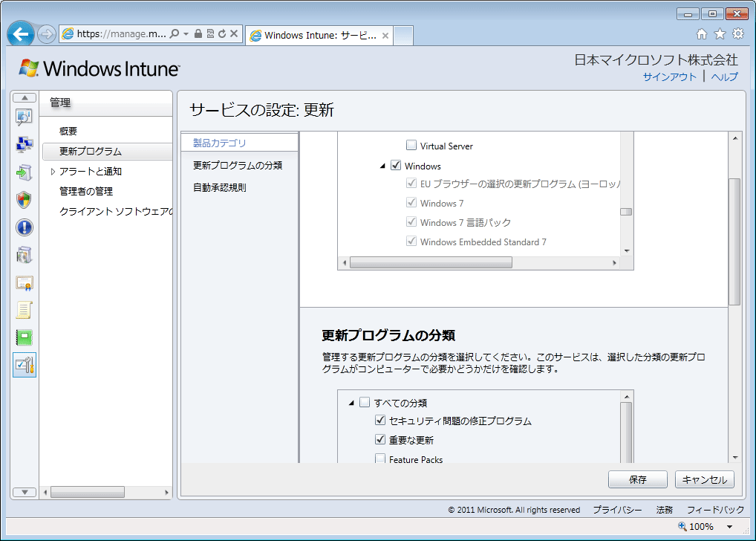756x541 pixels.
Task: Collapse the すべての分類 tree node
Action: click(x=351, y=403)
